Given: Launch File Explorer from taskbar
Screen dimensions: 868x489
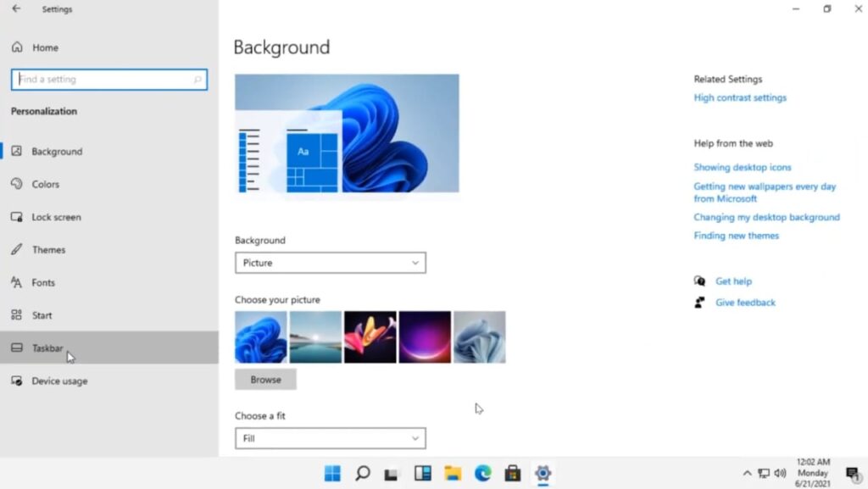Looking at the screenshot, I should pyautogui.click(x=453, y=473).
